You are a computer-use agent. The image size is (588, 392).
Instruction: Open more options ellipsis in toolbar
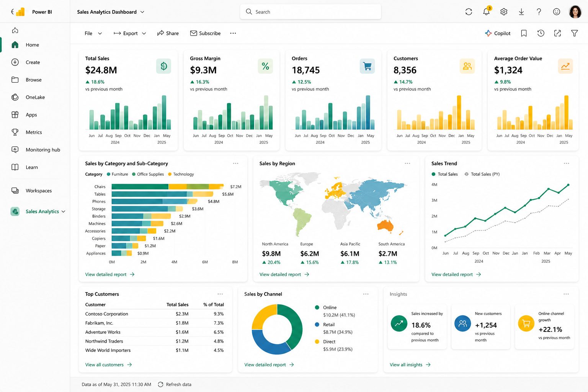233,33
